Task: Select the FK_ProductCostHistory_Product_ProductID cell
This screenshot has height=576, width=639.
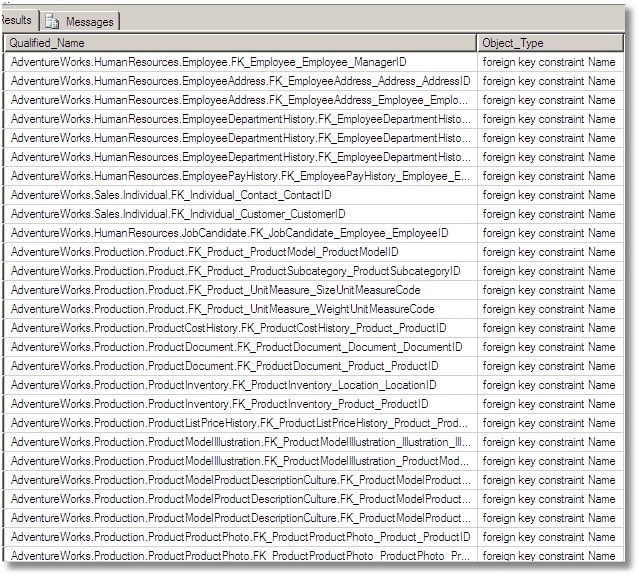Action: coord(240,328)
